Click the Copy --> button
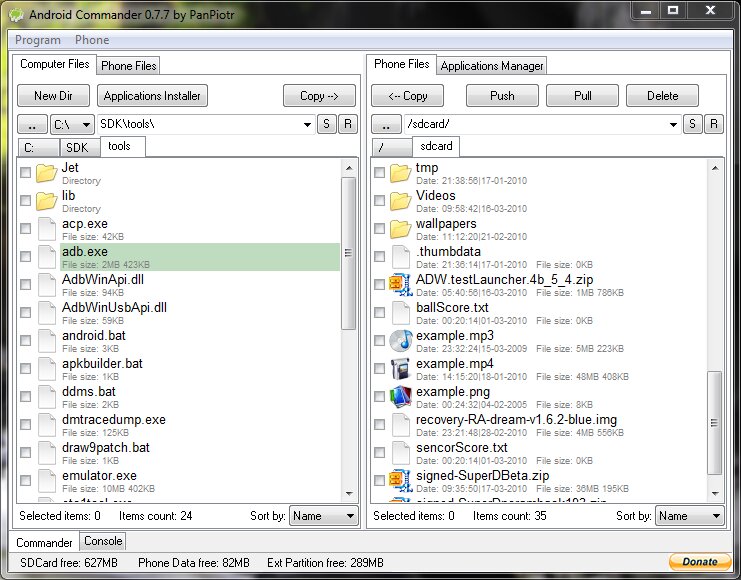 [x=319, y=96]
